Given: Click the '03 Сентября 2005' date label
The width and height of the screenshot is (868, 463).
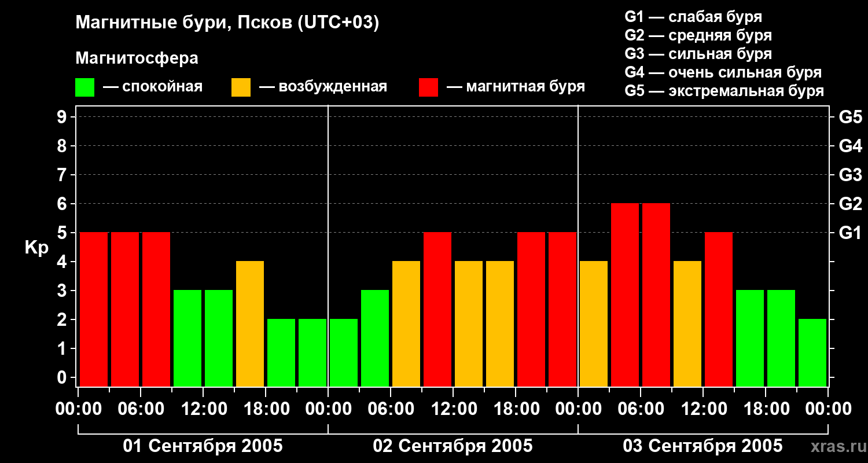Looking at the screenshot, I should (x=703, y=446).
